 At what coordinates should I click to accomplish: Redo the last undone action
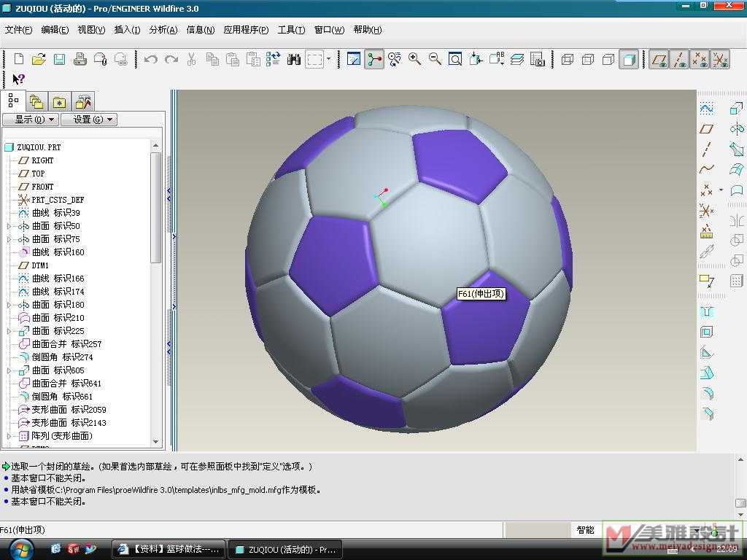171,60
